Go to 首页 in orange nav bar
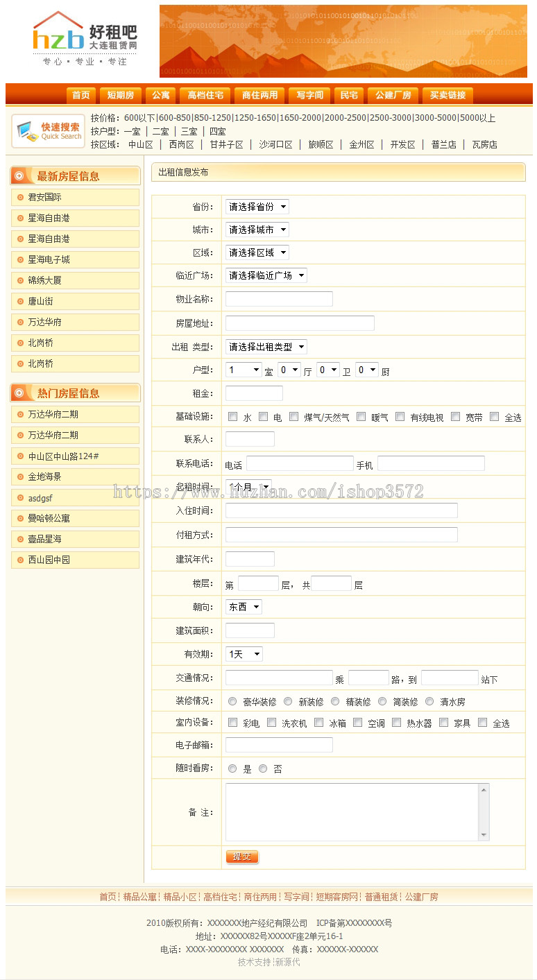Viewport: 537px width, 980px height. pyautogui.click(x=81, y=95)
